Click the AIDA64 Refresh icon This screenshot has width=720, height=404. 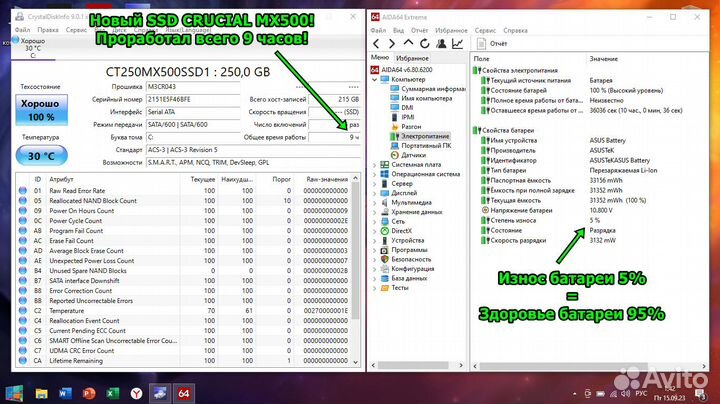(424, 44)
